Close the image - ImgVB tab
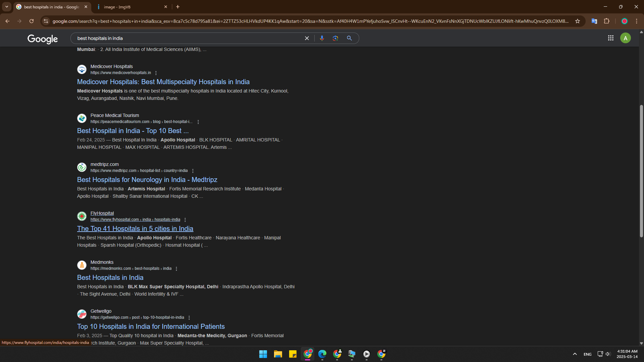 click(166, 7)
